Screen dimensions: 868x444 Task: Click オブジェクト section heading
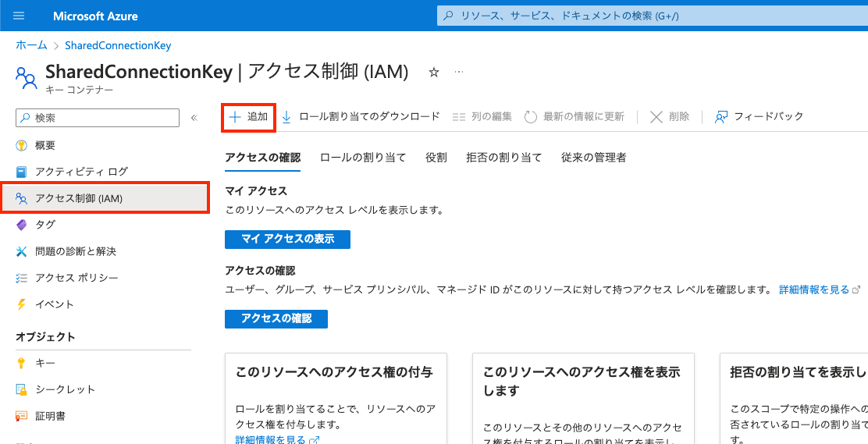[x=45, y=337]
